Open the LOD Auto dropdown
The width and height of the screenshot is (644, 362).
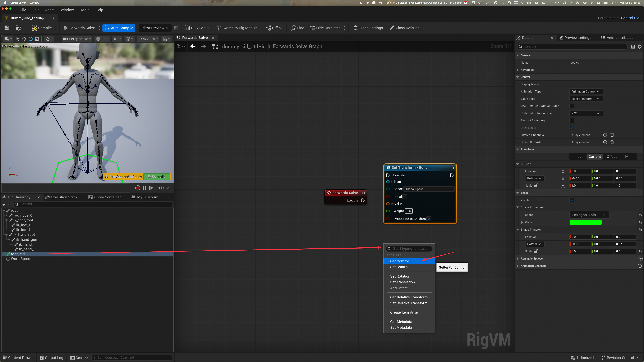(x=149, y=39)
